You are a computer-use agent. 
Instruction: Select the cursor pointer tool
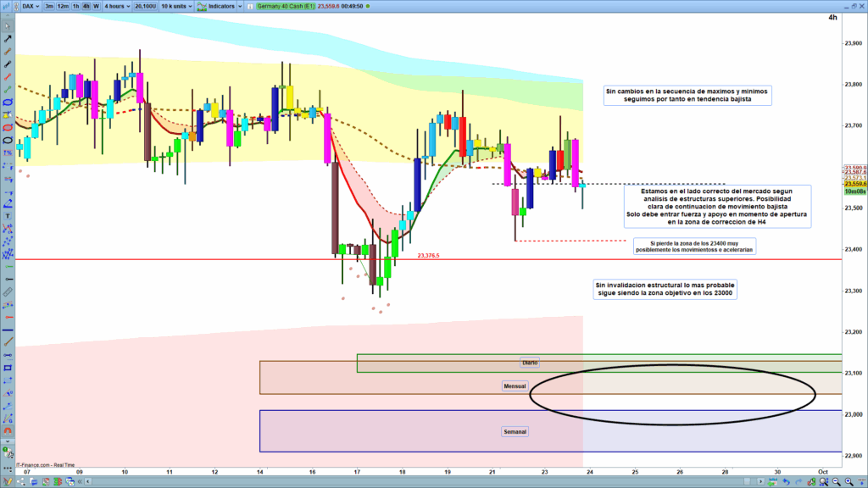pyautogui.click(x=8, y=25)
